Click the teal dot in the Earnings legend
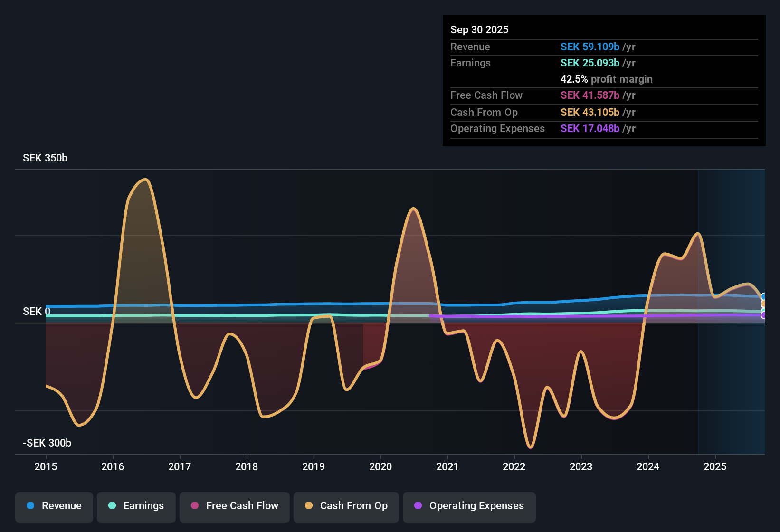780x532 pixels. [112, 506]
